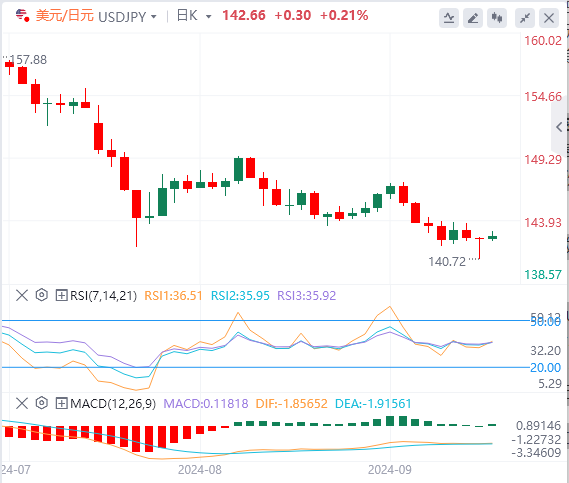The height and width of the screenshot is (483, 569).
Task: Expand the MACD indicator panel
Action: (x=61, y=403)
